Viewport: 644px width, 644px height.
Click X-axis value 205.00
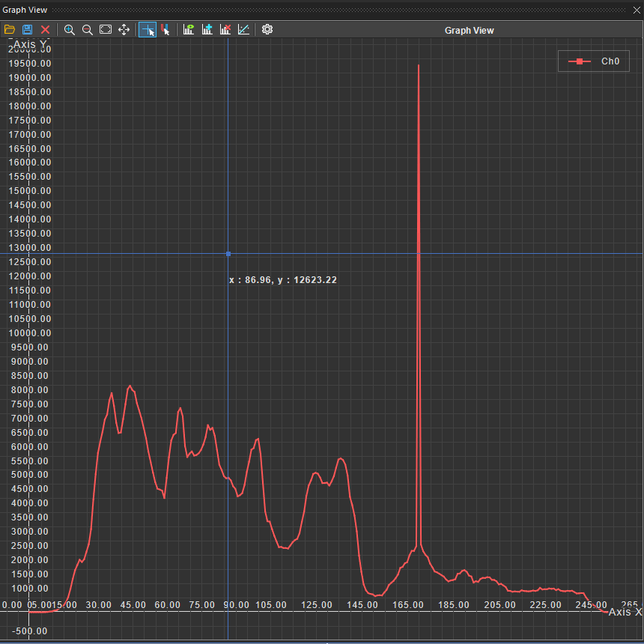pyautogui.click(x=499, y=605)
